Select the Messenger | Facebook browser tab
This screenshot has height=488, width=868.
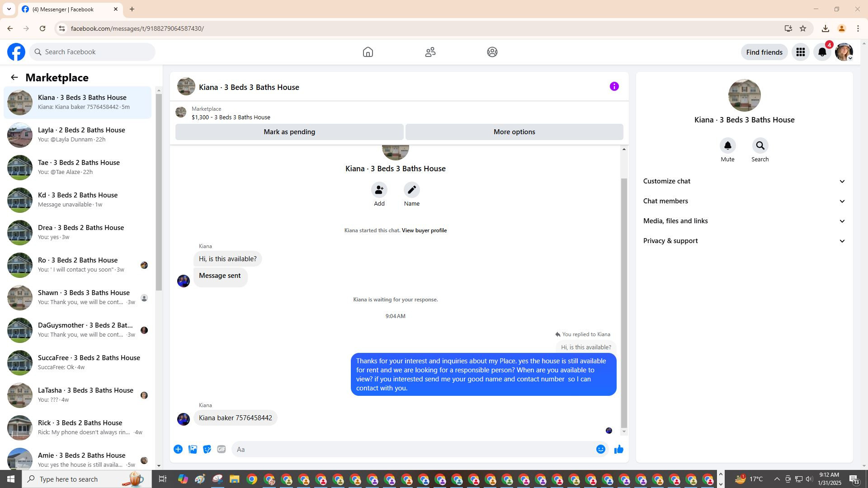pos(70,9)
